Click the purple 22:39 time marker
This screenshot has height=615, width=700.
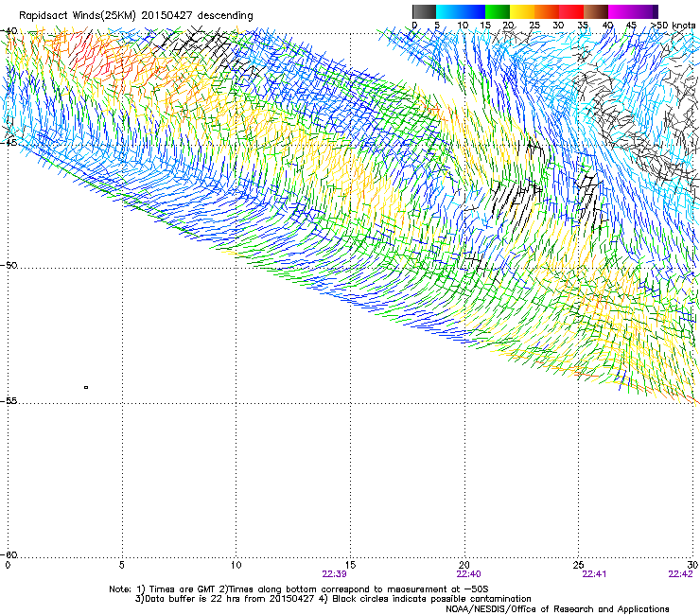tap(334, 574)
